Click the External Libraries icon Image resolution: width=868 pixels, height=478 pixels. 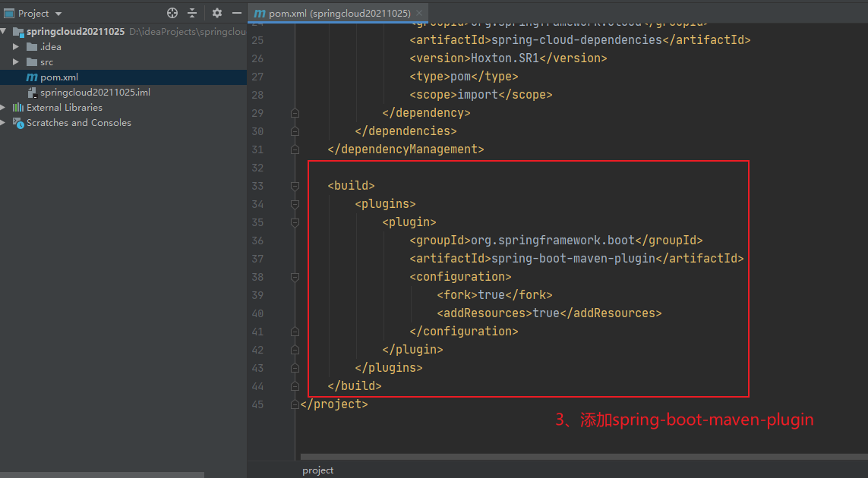tap(18, 107)
